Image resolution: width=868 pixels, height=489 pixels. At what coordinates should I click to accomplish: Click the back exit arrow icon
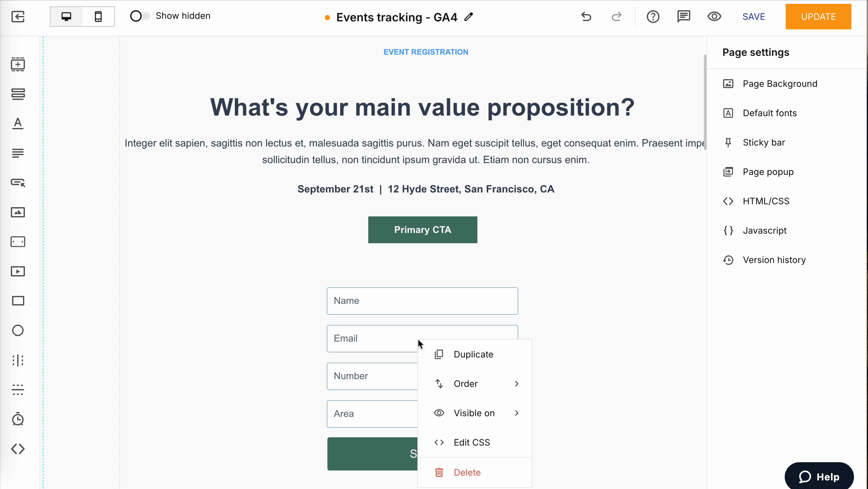click(18, 17)
